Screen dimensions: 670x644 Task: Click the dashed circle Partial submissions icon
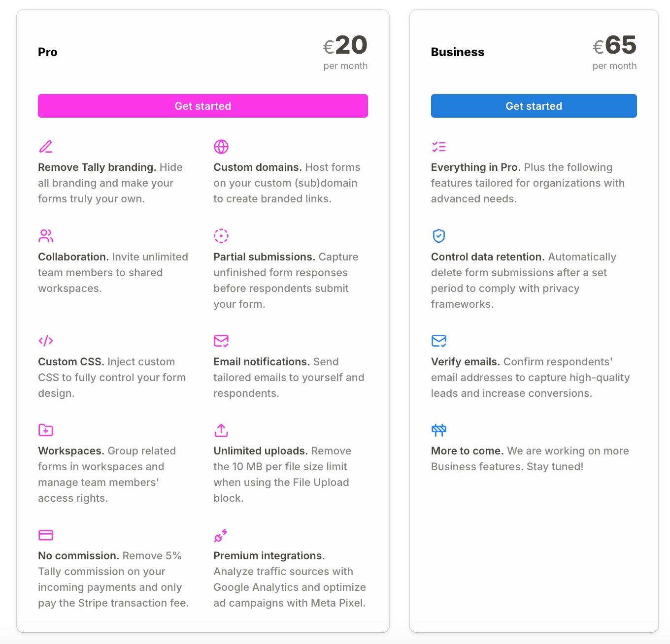click(x=221, y=236)
